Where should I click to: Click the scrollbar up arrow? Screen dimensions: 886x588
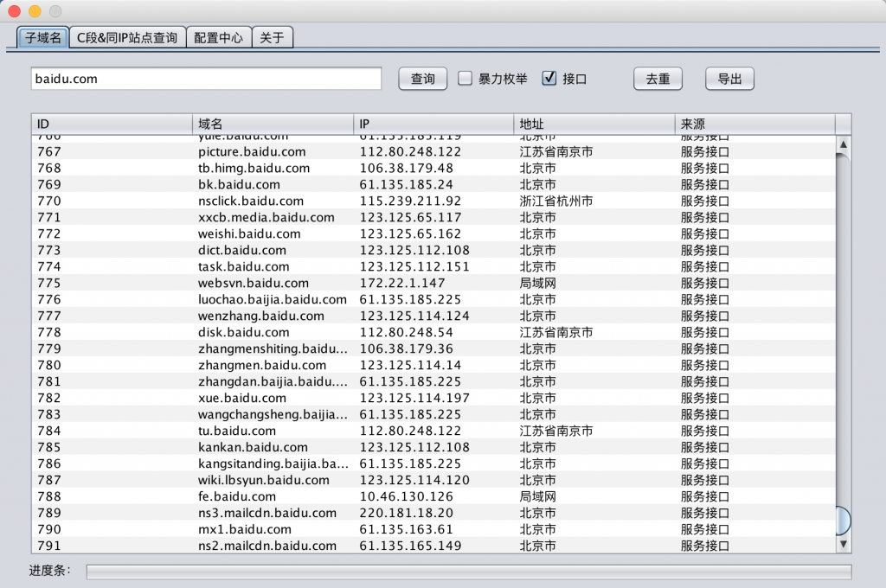click(x=844, y=144)
